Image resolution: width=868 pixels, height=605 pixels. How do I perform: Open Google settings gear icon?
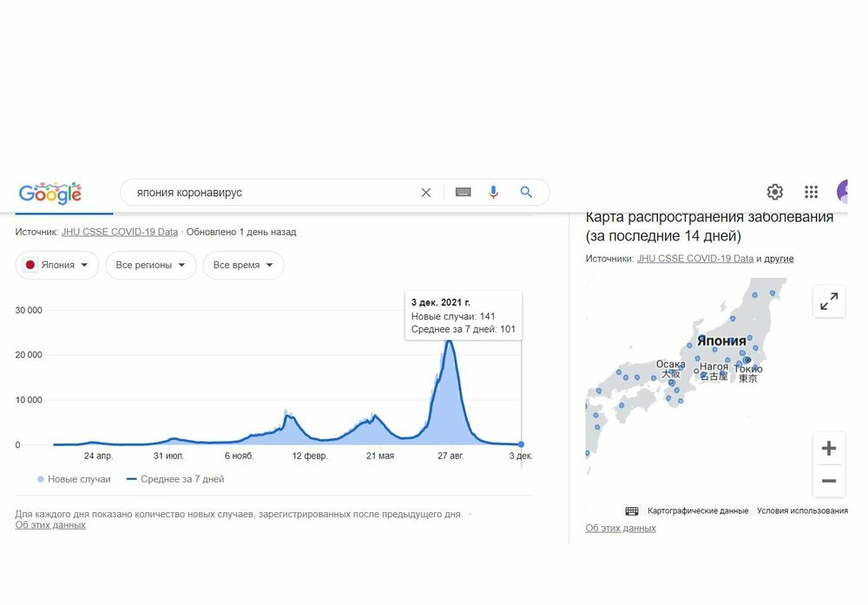(774, 193)
